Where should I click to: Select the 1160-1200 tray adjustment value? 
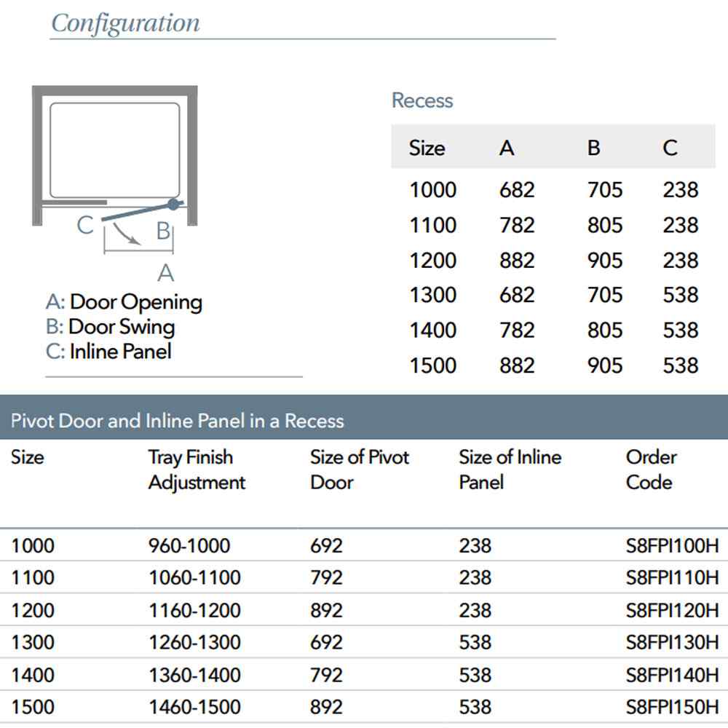click(194, 611)
